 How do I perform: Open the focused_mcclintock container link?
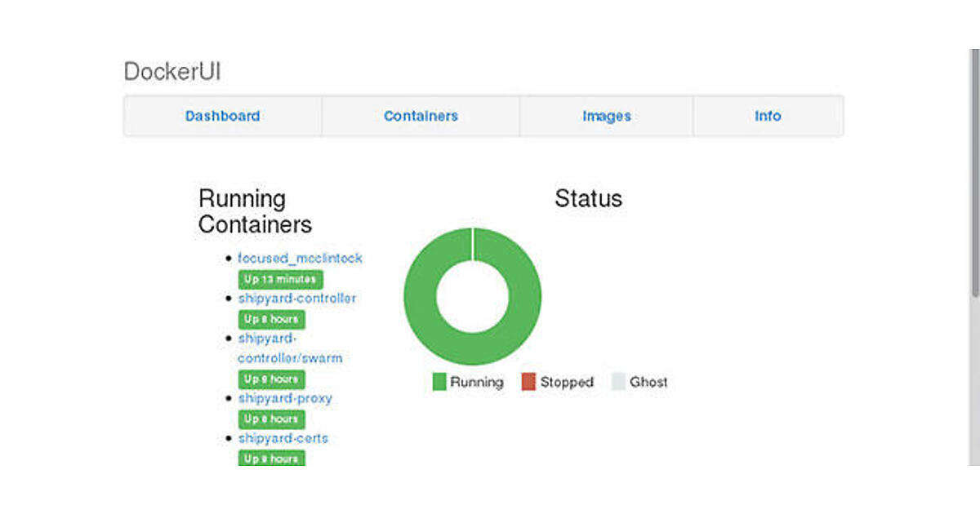click(300, 258)
